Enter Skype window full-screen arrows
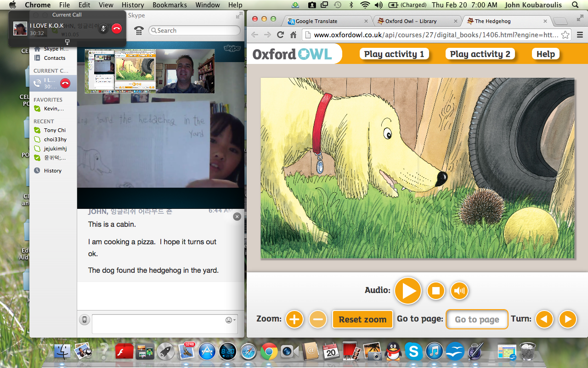Viewport: 588px width, 368px height. click(x=239, y=15)
